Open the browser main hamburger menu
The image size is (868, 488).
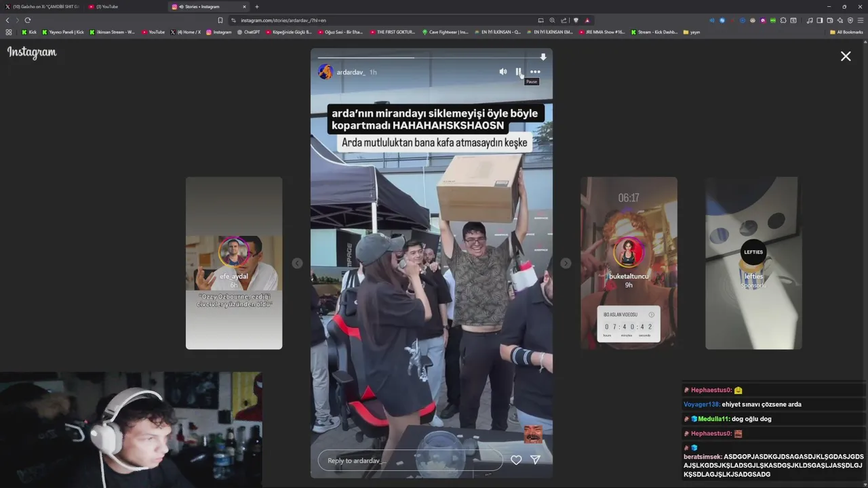861,20
